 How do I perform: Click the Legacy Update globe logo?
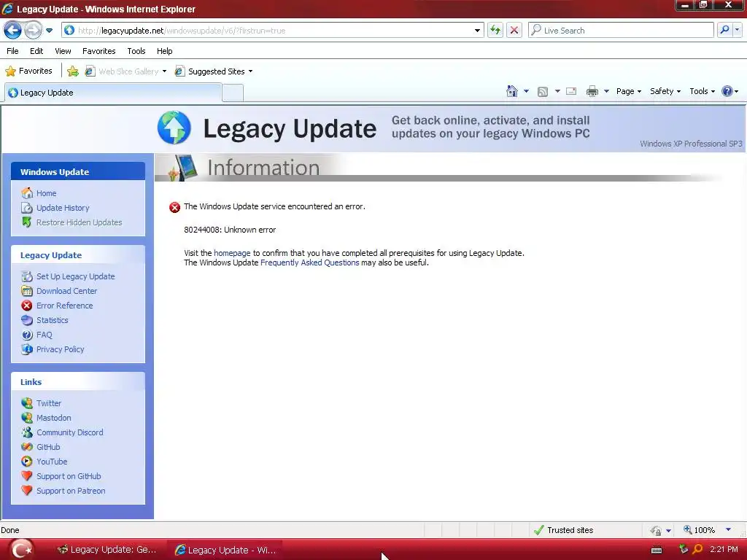click(174, 128)
